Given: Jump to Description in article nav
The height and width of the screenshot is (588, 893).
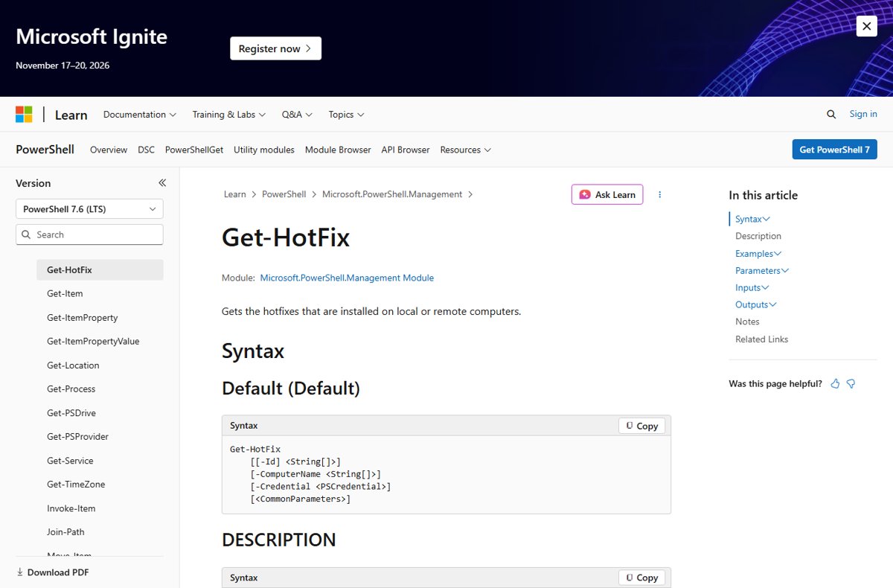Looking at the screenshot, I should 758,236.
